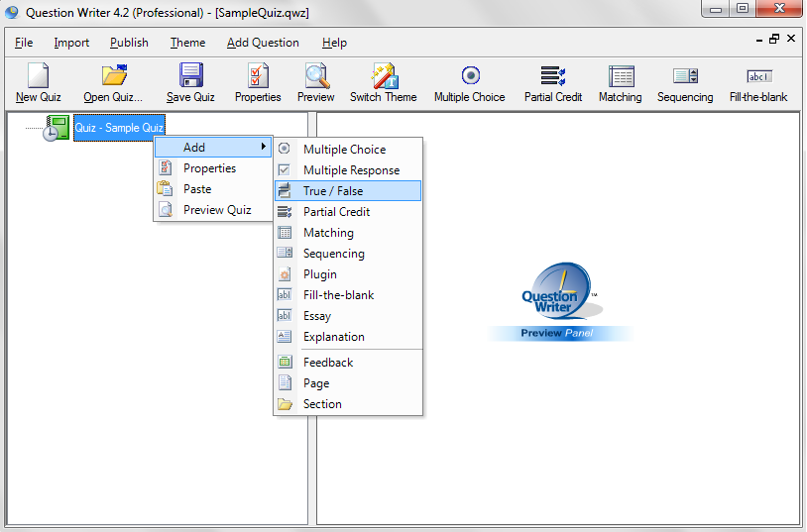Select Multiple Choice in the Add submenu
This screenshot has width=807, height=532.
click(348, 150)
